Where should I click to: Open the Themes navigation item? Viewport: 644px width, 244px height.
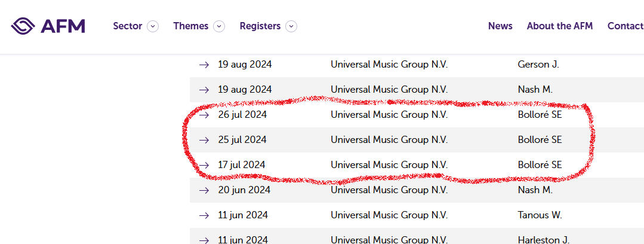pos(190,26)
